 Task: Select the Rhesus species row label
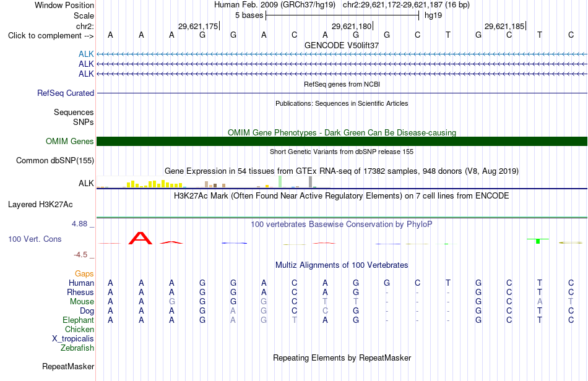coord(80,292)
